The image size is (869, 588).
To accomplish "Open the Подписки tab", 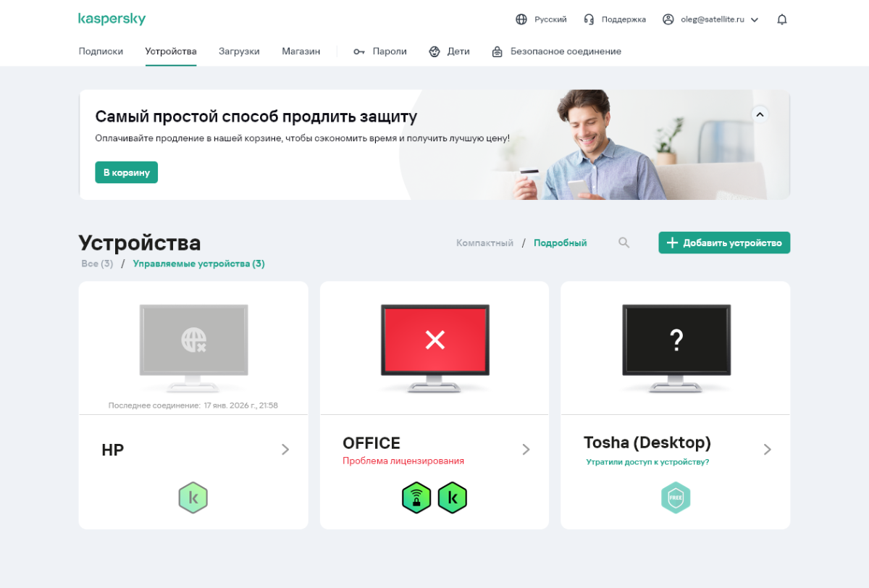I will (101, 51).
